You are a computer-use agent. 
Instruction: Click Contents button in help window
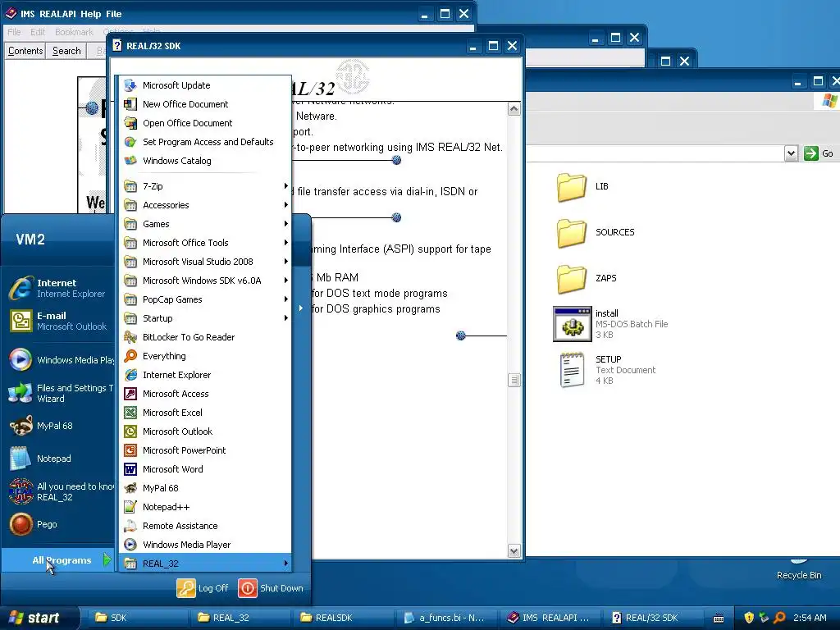point(25,51)
